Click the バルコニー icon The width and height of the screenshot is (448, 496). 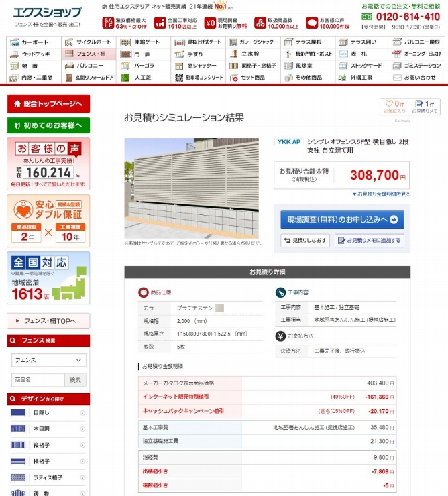69,66
